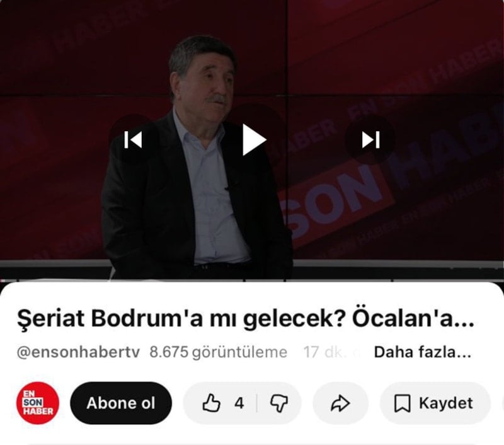
Task: Open the @ensonhabertv channel handle
Action: click(x=78, y=352)
